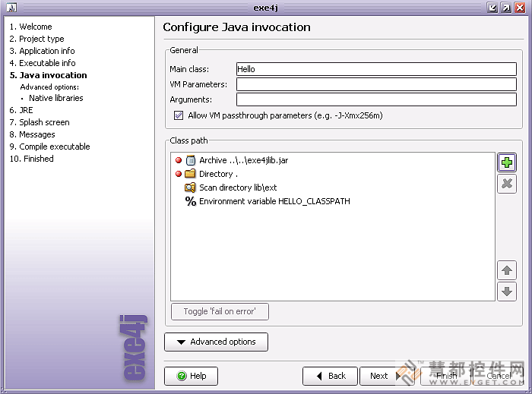
Task: Toggle Allow VM passthrough parameters checkbox
Action: 179,115
